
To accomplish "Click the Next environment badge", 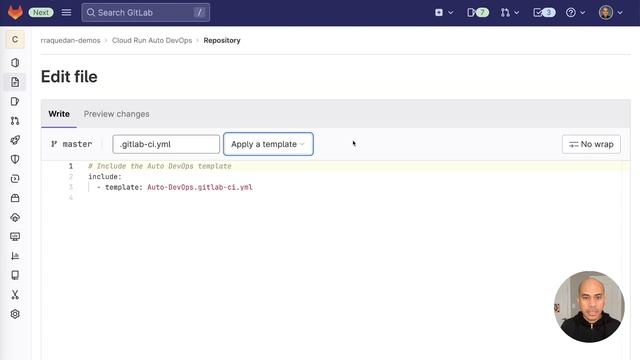I will pos(41,13).
